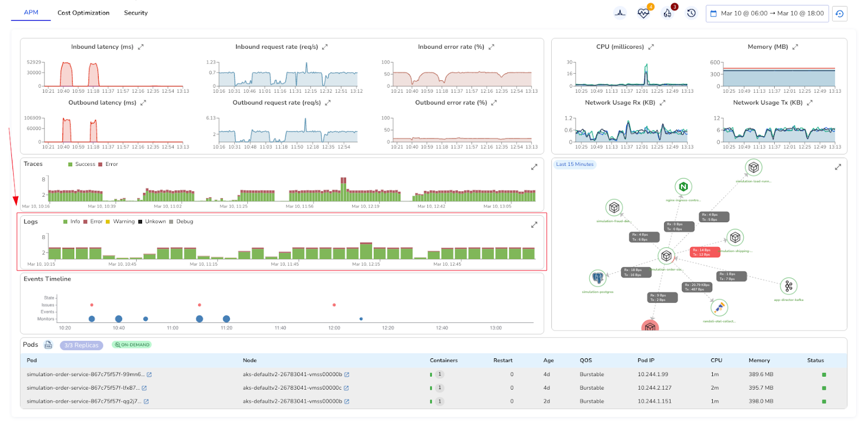Image resolution: width=868 pixels, height=426 pixels.
Task: Toggle the Info series in Logs legend
Action: pyautogui.click(x=72, y=222)
